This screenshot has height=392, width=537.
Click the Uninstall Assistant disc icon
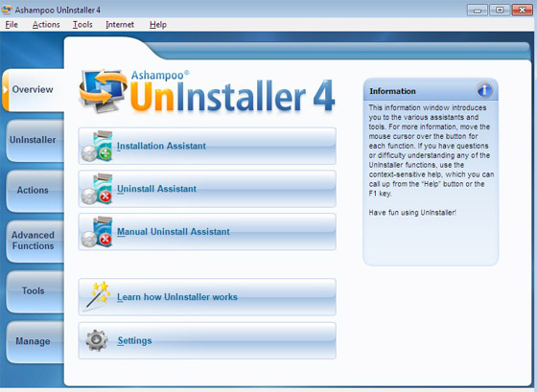(x=97, y=189)
